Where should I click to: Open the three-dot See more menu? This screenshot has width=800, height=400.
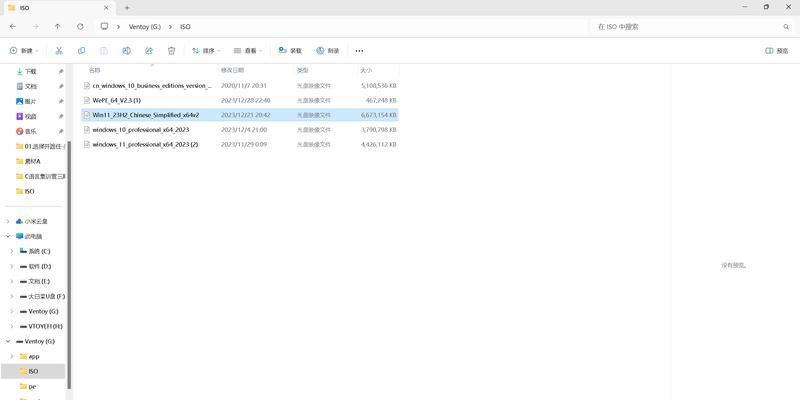click(359, 51)
